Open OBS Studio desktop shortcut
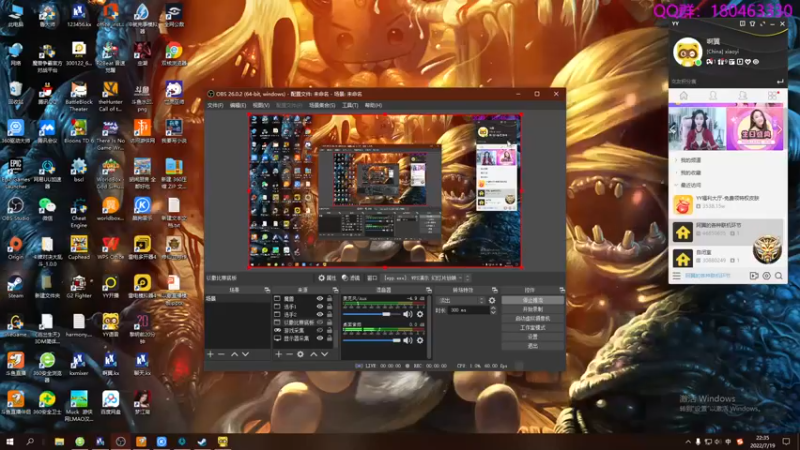Image resolution: width=800 pixels, height=450 pixels. coord(15,209)
